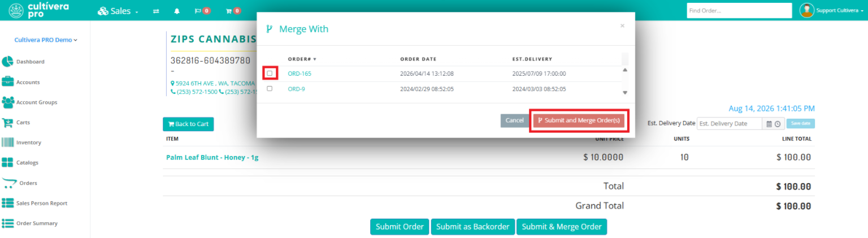This screenshot has height=238, width=868.
Task: Open Account Groups in the sidebar
Action: [37, 102]
